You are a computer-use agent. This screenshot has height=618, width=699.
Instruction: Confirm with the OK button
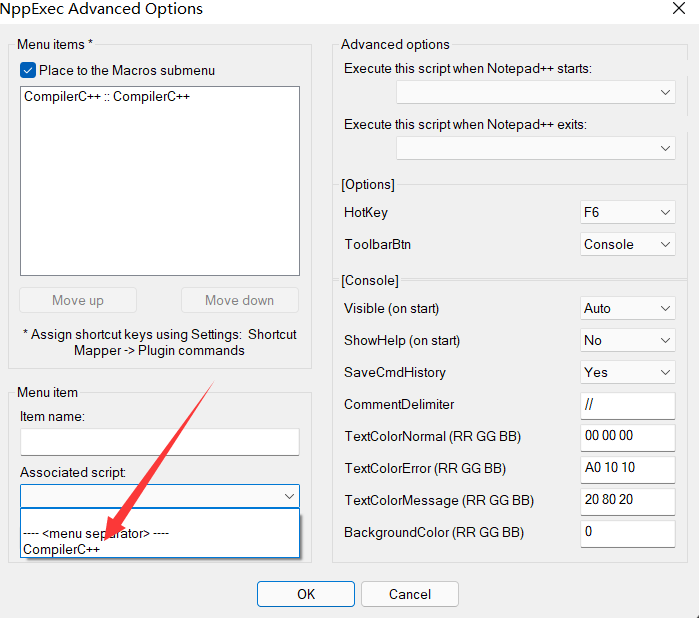tap(306, 594)
